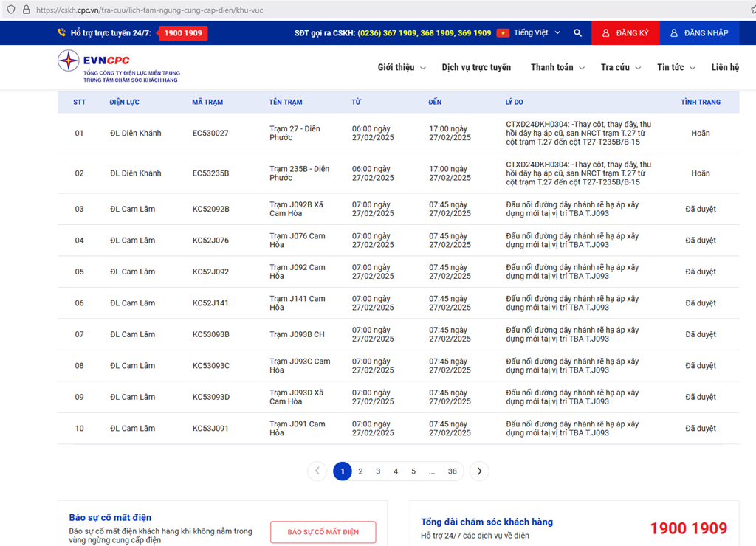
Task: Expand the Tra cứu menu
Action: click(x=619, y=68)
